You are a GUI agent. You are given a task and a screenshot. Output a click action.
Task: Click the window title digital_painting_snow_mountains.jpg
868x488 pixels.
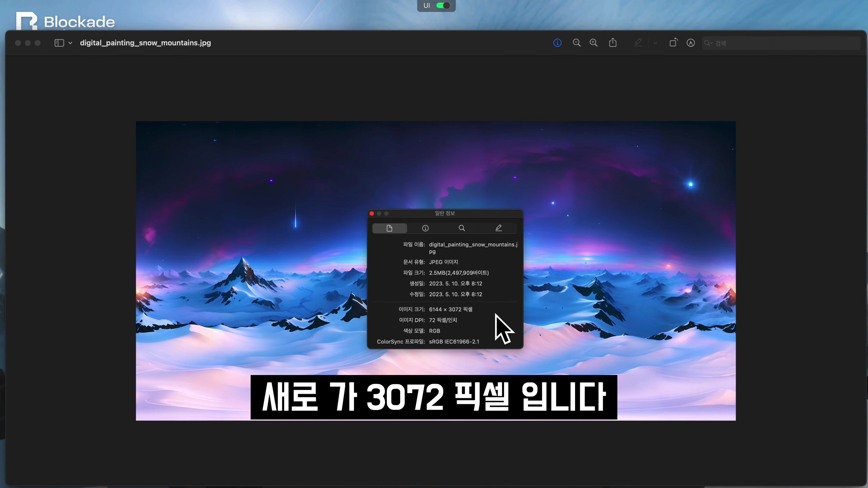coord(145,43)
